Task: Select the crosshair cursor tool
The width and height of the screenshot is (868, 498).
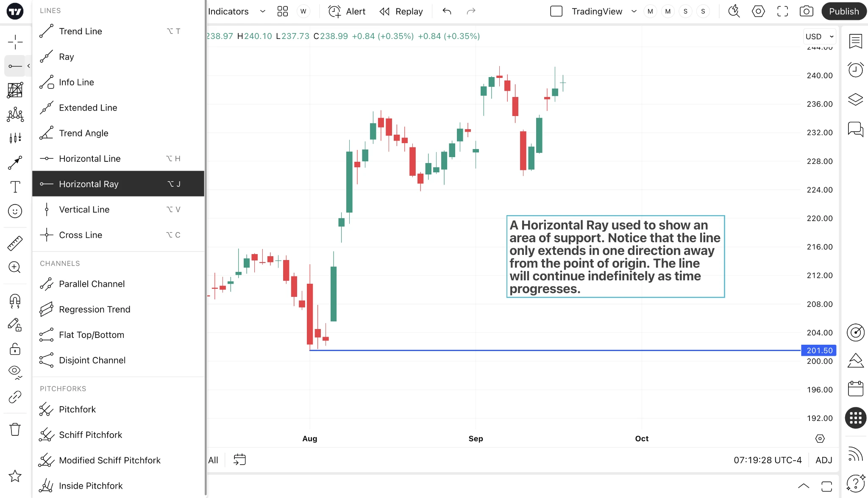Action: 15,42
